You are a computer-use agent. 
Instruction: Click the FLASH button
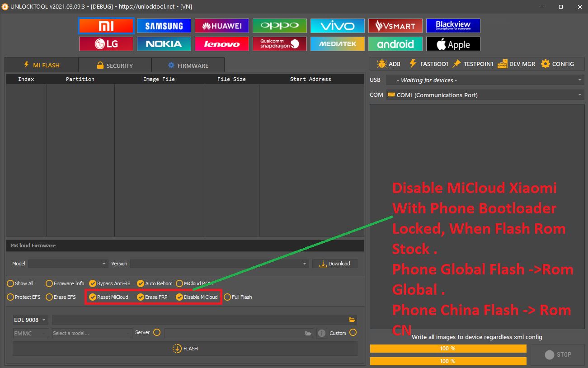coord(185,349)
